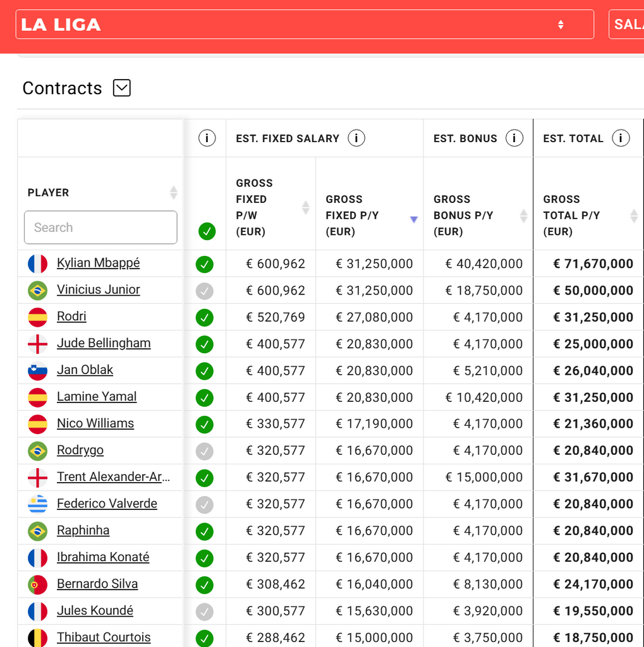The image size is (644, 647).
Task: Click info icon beside Est. Bonus
Action: [x=514, y=138]
